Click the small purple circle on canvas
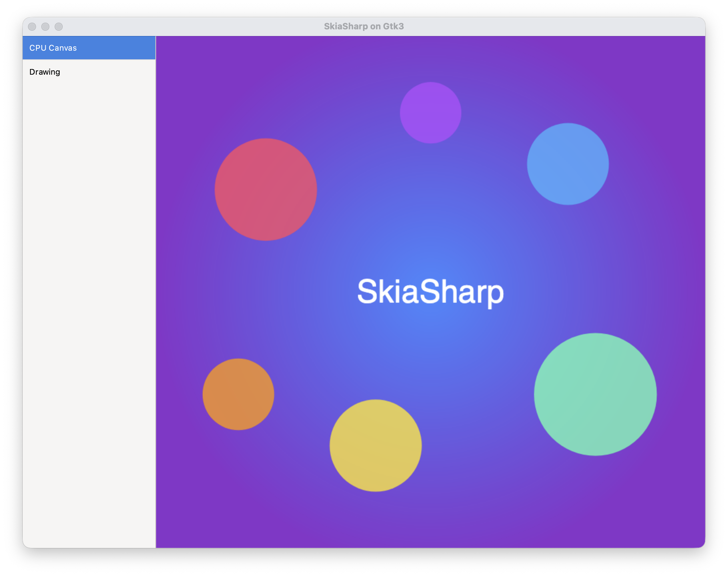 pos(431,113)
